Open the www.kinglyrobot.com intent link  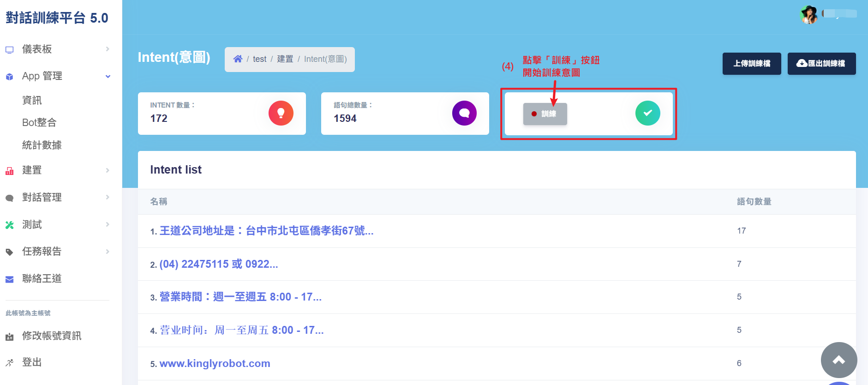(x=215, y=363)
